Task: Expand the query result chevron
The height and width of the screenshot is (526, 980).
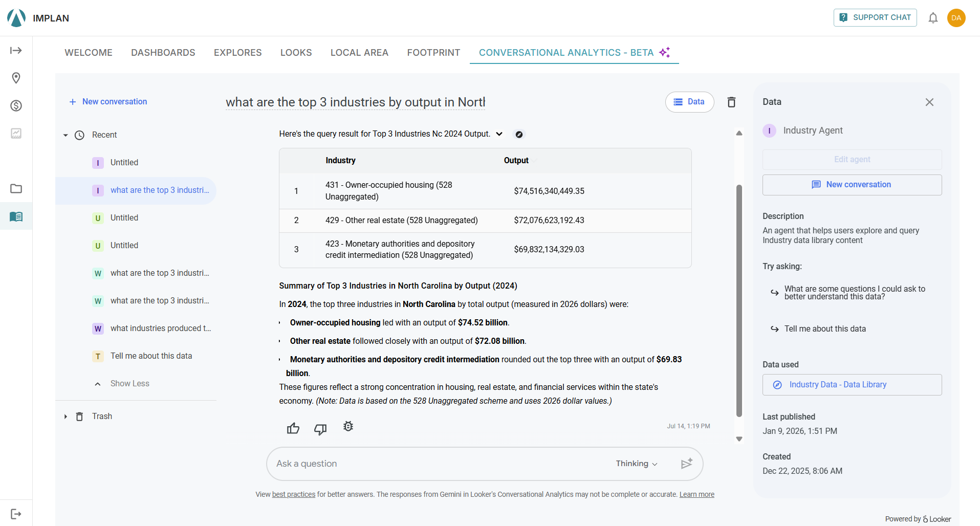Action: pyautogui.click(x=499, y=134)
